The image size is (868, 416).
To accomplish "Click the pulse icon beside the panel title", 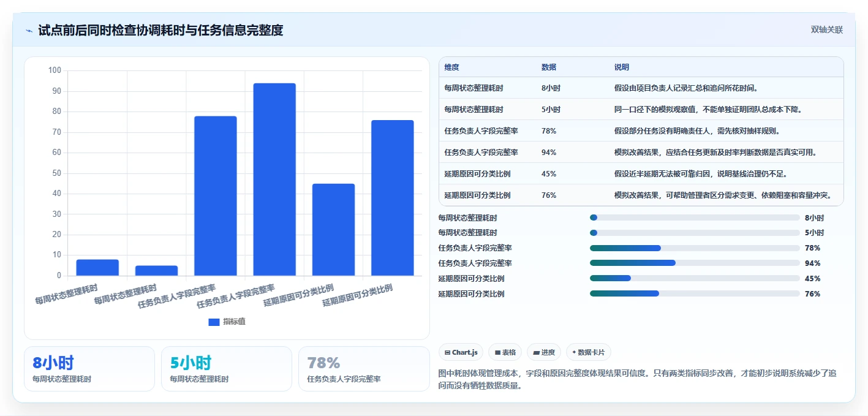I will (29, 31).
